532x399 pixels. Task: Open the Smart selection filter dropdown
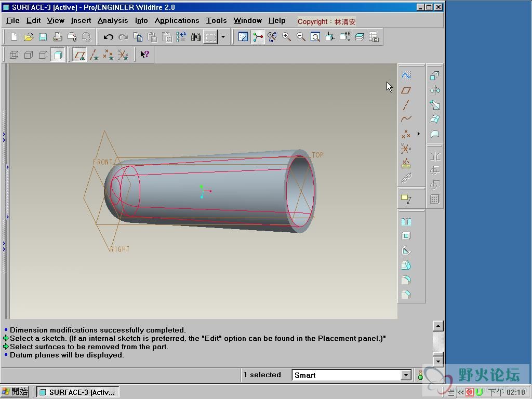(x=406, y=375)
